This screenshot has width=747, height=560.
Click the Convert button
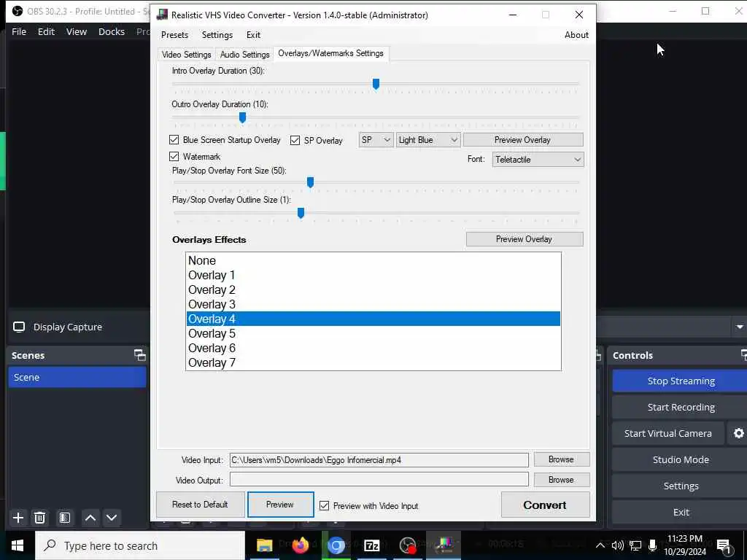coord(545,505)
